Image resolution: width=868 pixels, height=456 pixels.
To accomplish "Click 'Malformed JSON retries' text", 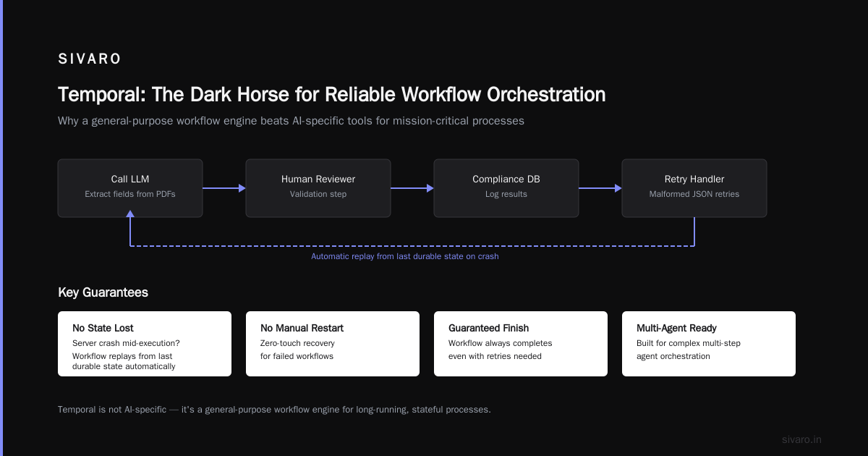I will pos(694,194).
